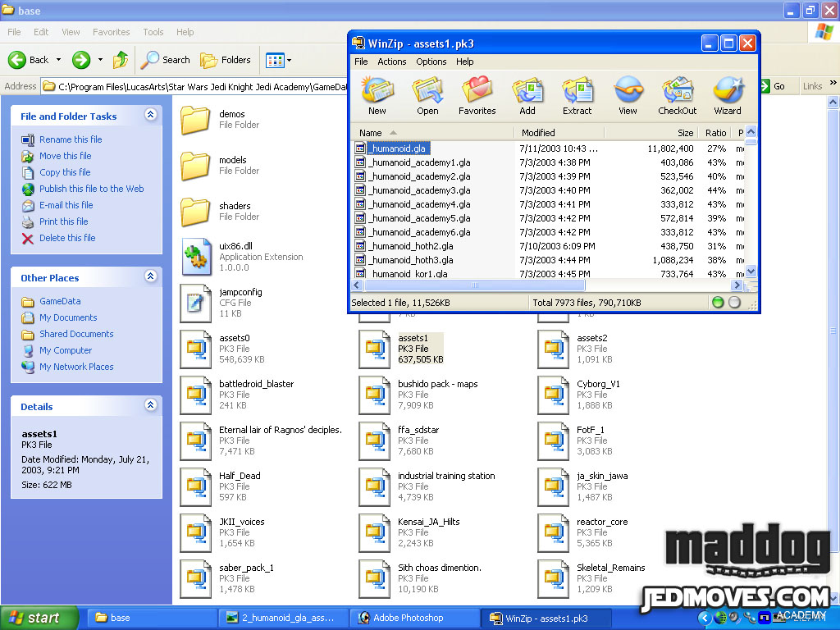840x630 pixels.
Task: Open the WinZip File menu
Action: click(361, 62)
